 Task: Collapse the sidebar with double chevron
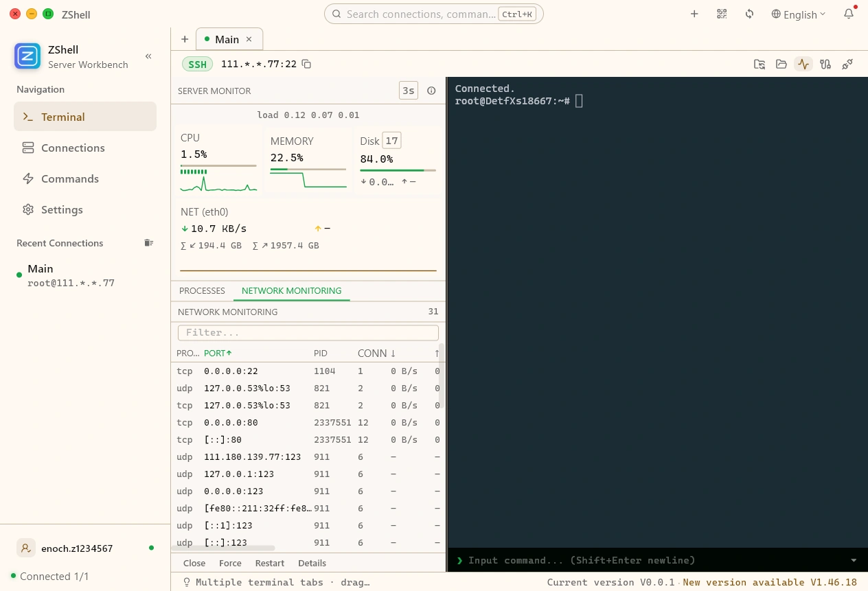148,56
